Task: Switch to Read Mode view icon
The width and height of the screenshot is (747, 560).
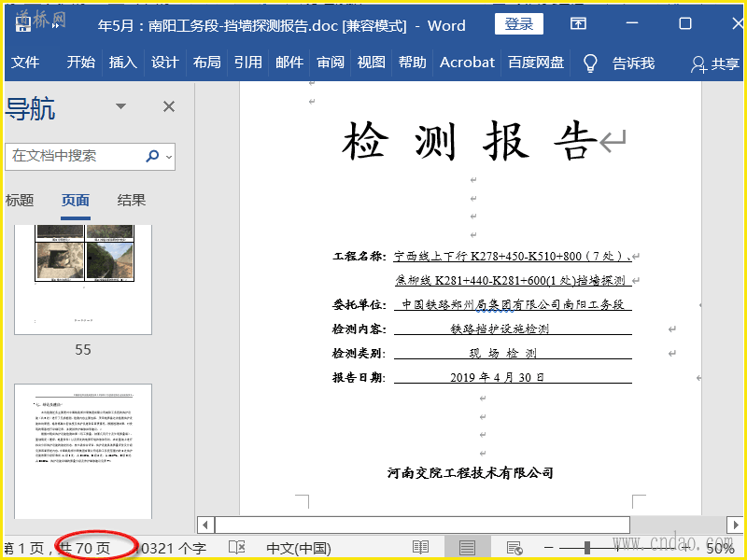Action: [x=421, y=548]
